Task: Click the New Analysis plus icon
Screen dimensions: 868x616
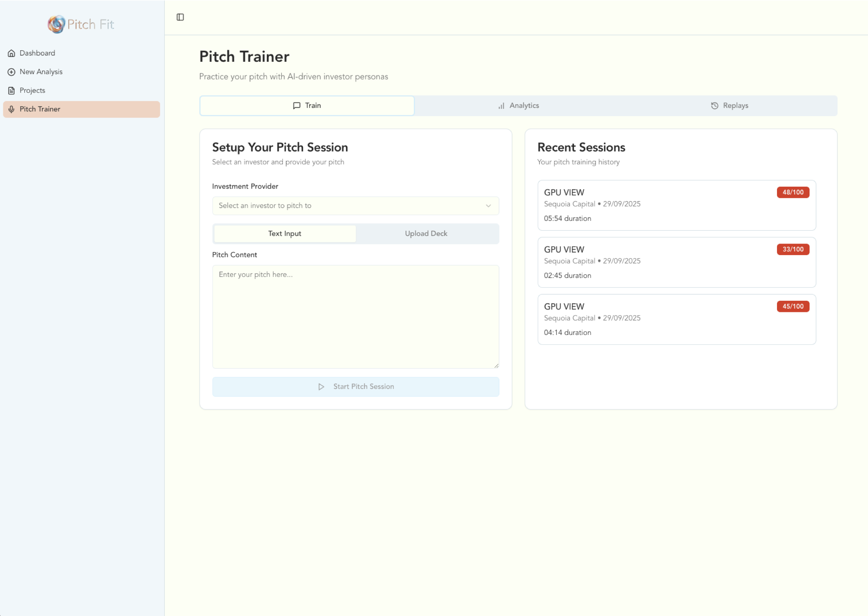Action: coord(11,72)
